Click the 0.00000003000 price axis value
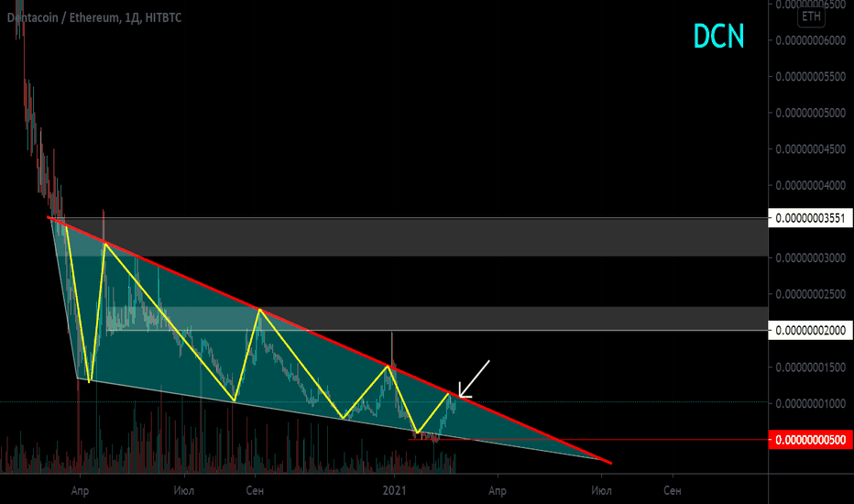This screenshot has height=504, width=854. (810, 257)
